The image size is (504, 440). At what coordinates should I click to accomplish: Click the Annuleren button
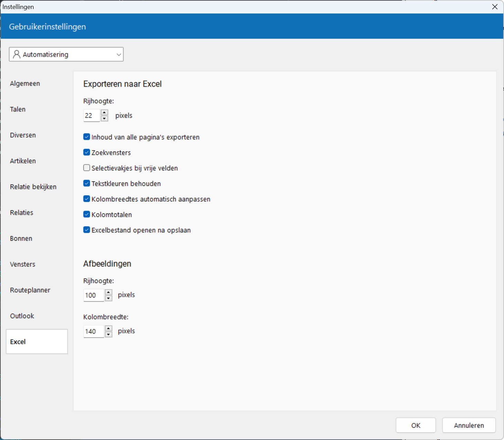point(469,425)
